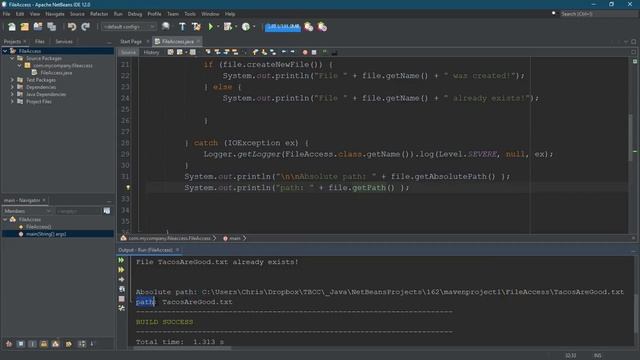Image resolution: width=640 pixels, height=360 pixels.
Task: Switch to the Files tab
Action: point(40,42)
